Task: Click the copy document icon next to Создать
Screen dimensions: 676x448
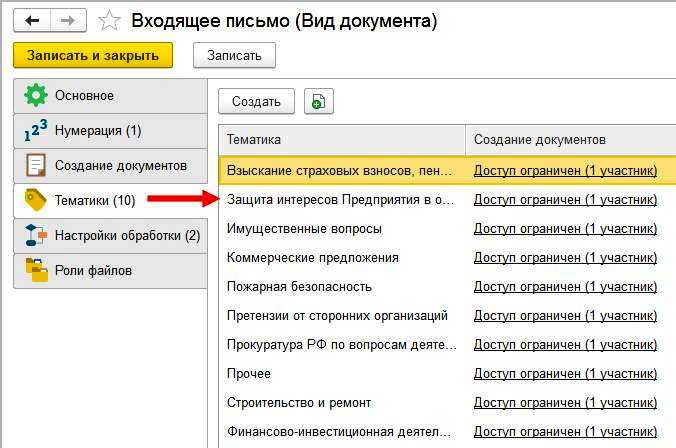Action: (x=319, y=101)
